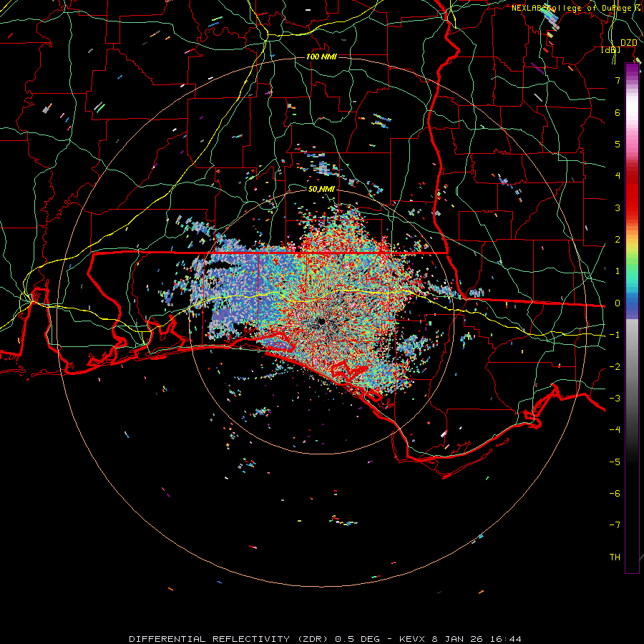Select the positive 5 legend value
The image size is (644, 644).
(618, 144)
